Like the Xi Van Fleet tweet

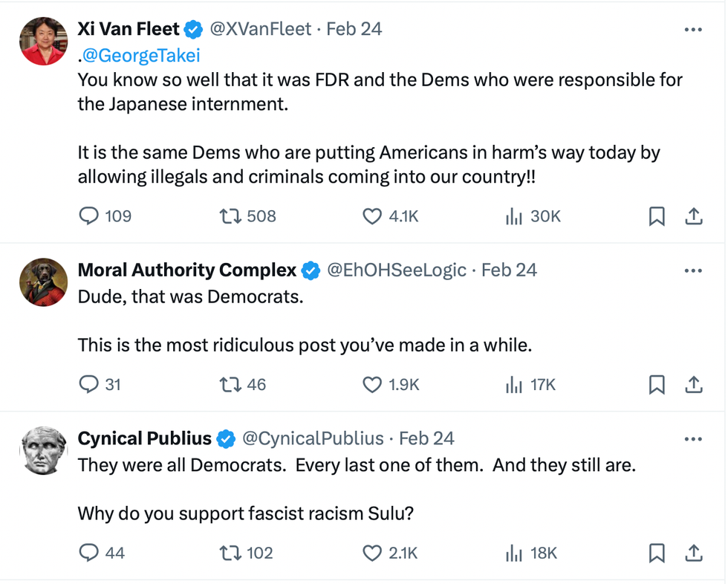click(371, 216)
